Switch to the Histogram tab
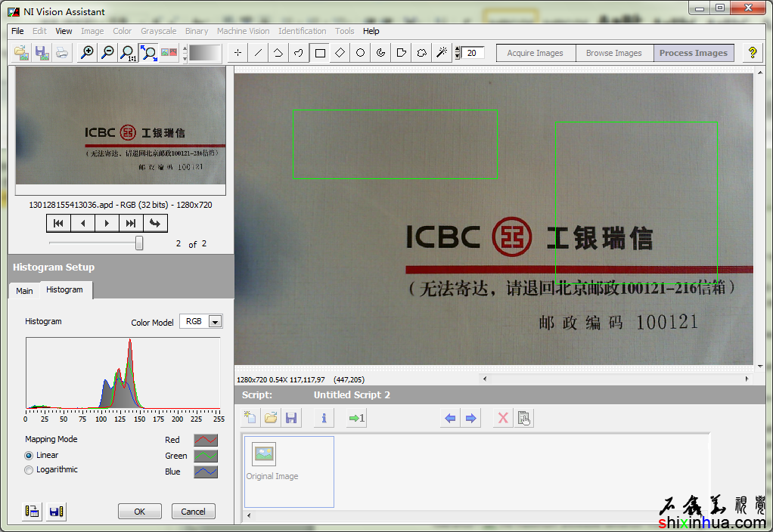 (64, 289)
